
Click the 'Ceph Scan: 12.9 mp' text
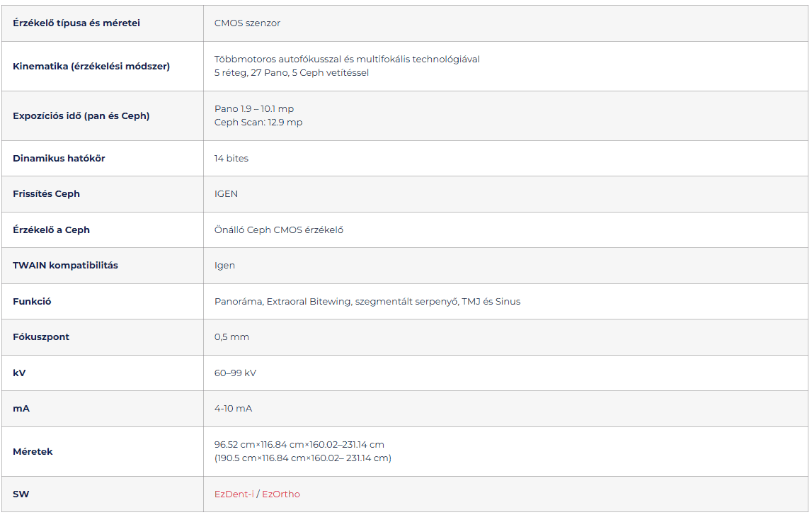(258, 122)
